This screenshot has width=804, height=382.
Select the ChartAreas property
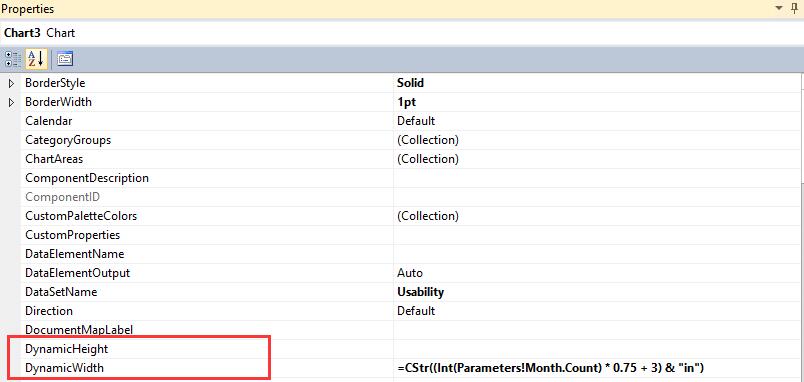[x=54, y=159]
